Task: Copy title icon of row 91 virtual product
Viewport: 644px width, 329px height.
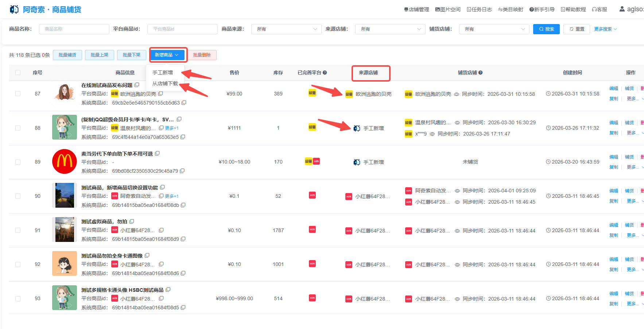Action: [132, 221]
